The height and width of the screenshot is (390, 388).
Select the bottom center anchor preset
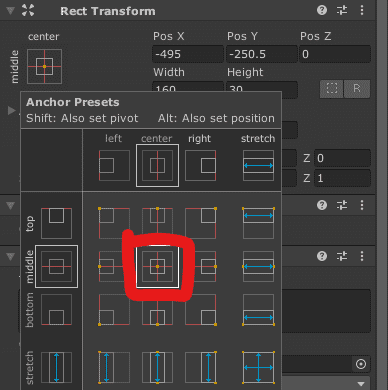[157, 309]
